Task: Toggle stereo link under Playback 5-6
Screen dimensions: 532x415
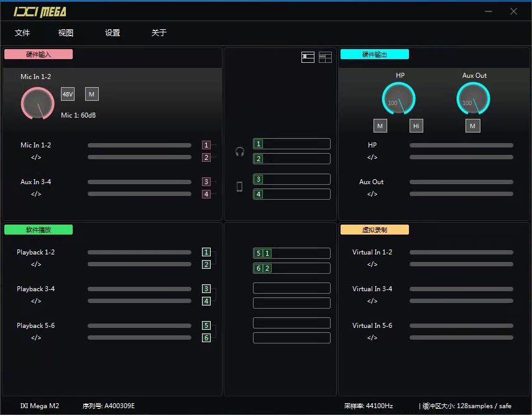Action: click(36, 337)
